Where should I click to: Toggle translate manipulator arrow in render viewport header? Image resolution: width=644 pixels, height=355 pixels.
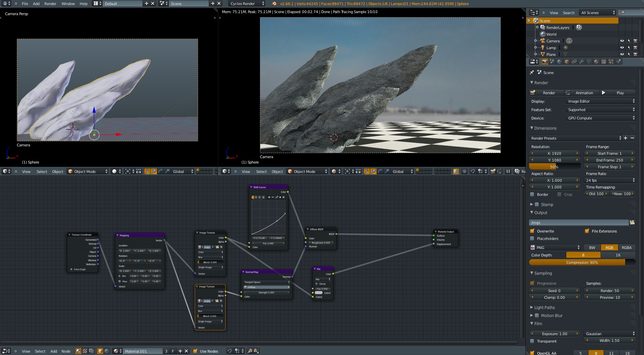pos(373,171)
